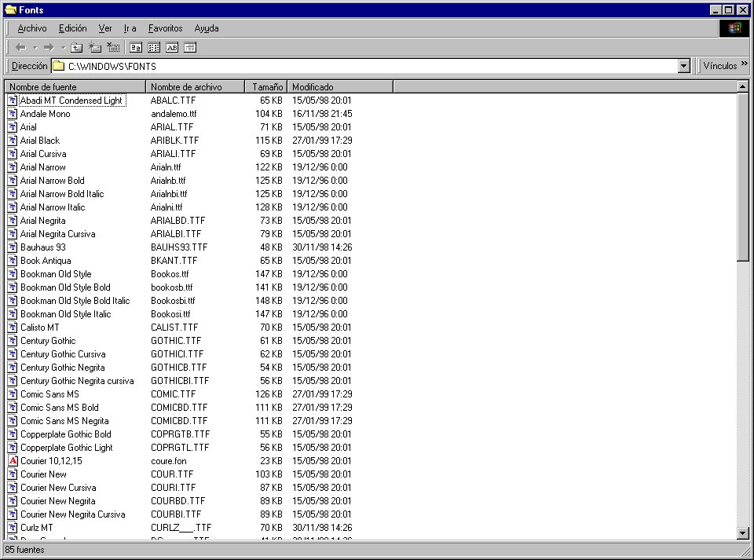Image resolution: width=754 pixels, height=560 pixels.
Task: Click the font icon beside Book Antiqua
Action: [x=13, y=261]
